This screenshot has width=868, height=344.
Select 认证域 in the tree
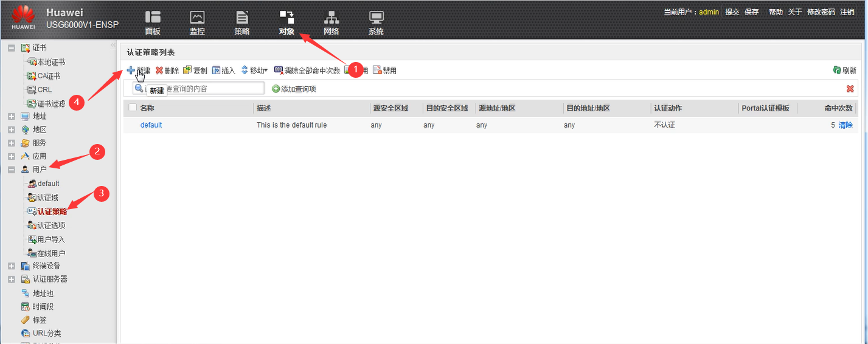47,198
